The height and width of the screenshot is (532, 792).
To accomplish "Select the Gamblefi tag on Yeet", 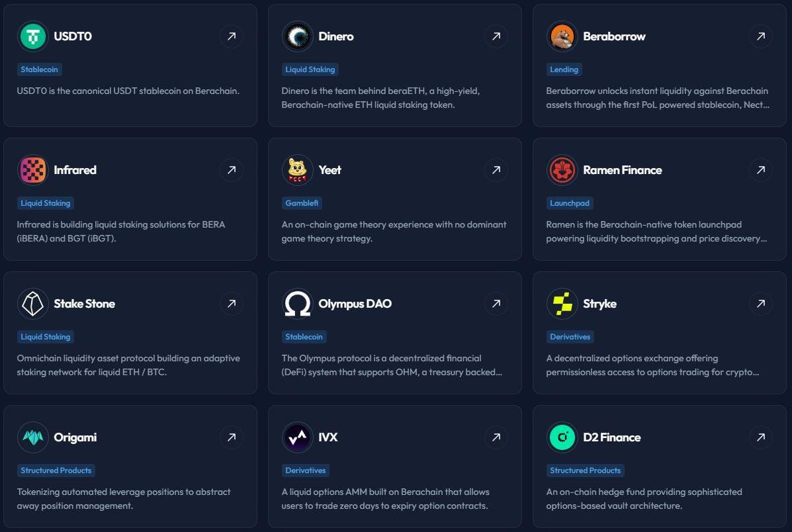I will pos(302,203).
